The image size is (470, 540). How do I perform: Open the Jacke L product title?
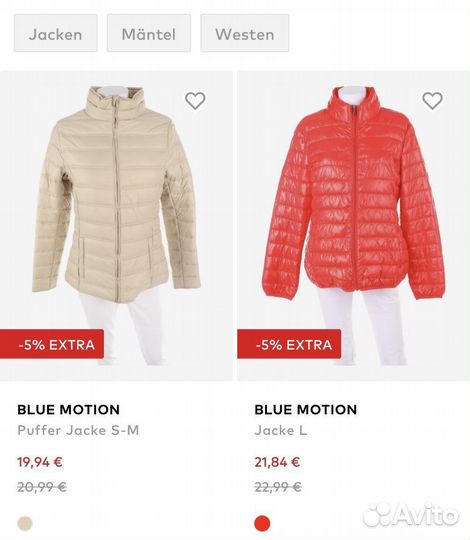(x=281, y=430)
